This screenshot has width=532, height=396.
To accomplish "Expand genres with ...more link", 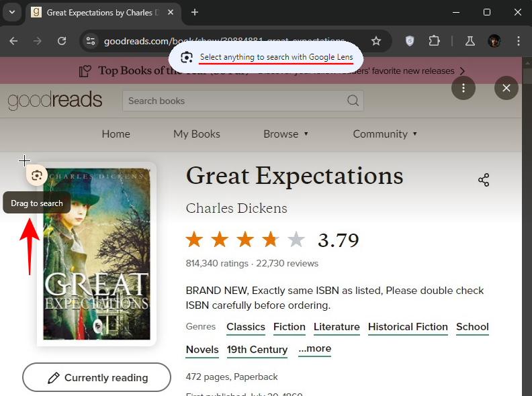I will tap(314, 348).
